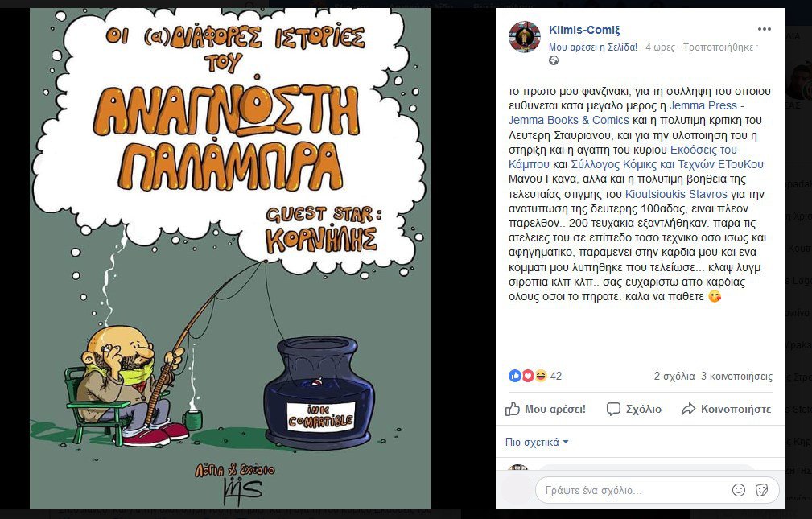Open the Kioutsioukis Stavros profile link
Screen dimensions: 812x519
pos(676,194)
